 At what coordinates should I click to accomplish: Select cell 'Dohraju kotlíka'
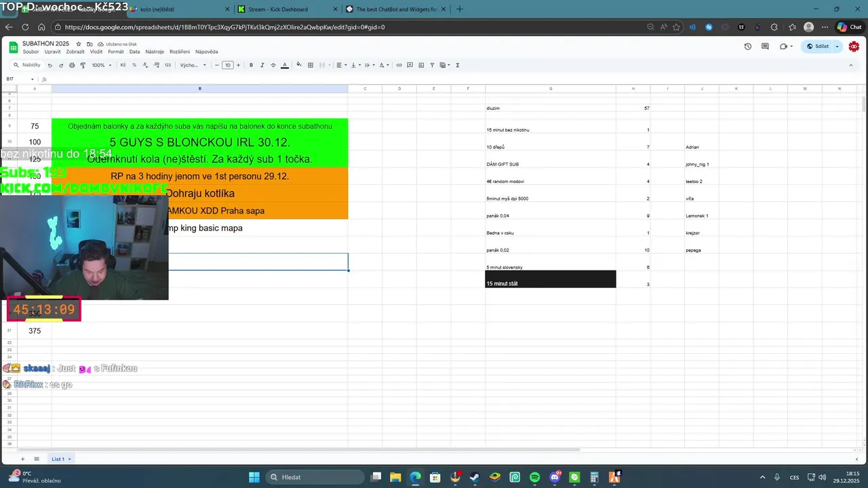pos(199,193)
